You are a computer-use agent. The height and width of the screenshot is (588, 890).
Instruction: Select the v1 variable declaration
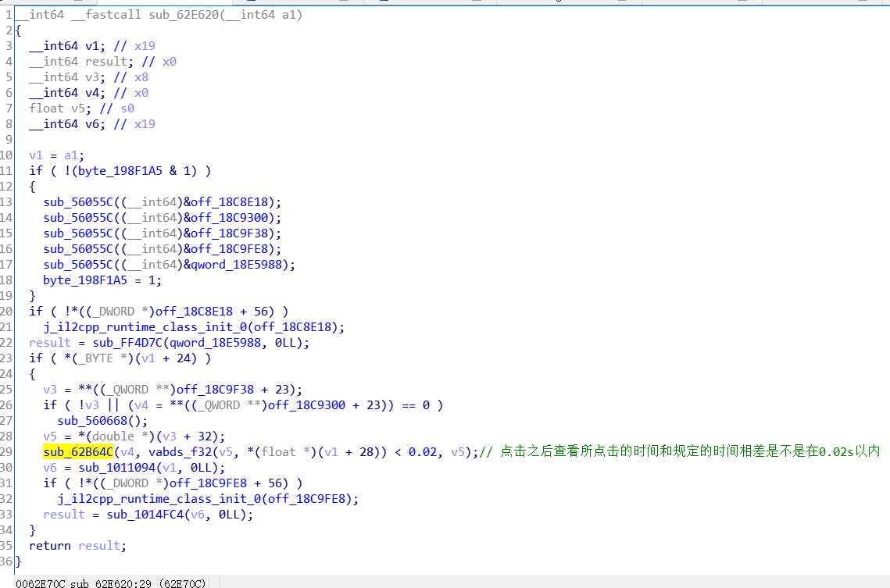coord(92,45)
